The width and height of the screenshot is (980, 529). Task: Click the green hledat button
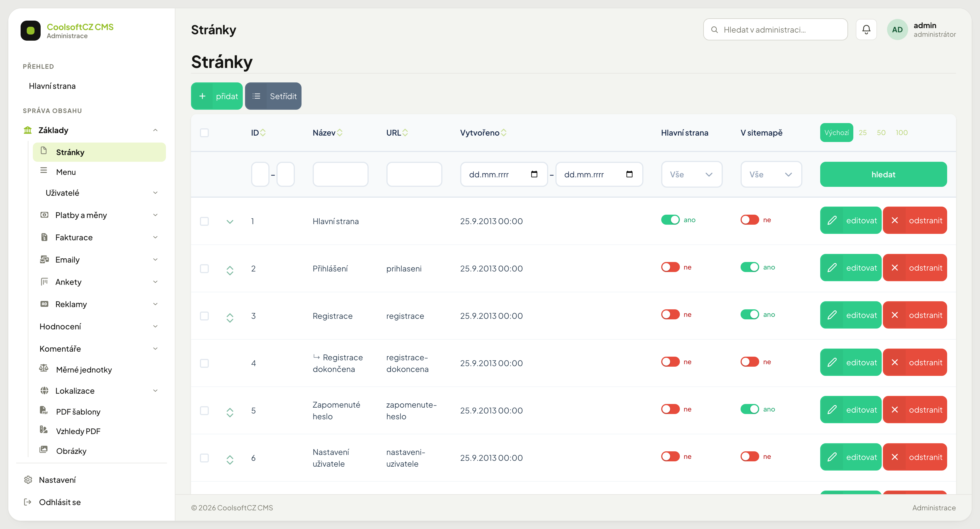coord(883,174)
